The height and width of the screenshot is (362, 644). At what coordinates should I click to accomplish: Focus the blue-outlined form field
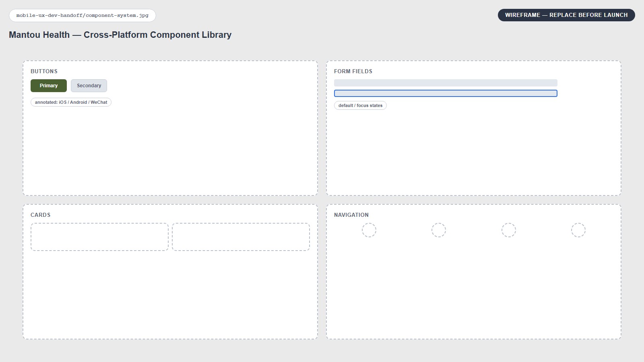(x=446, y=93)
